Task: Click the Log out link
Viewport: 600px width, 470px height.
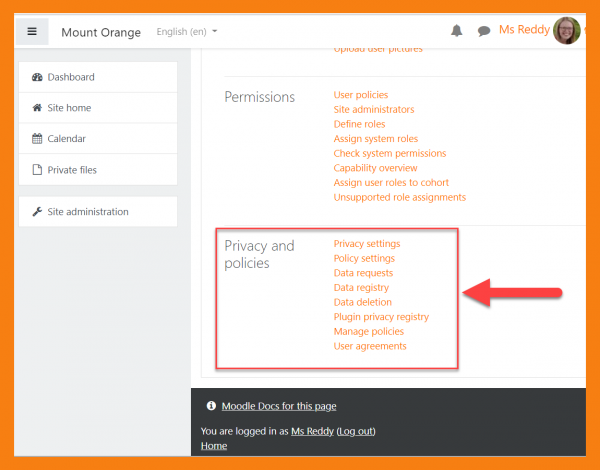Action: (x=356, y=432)
